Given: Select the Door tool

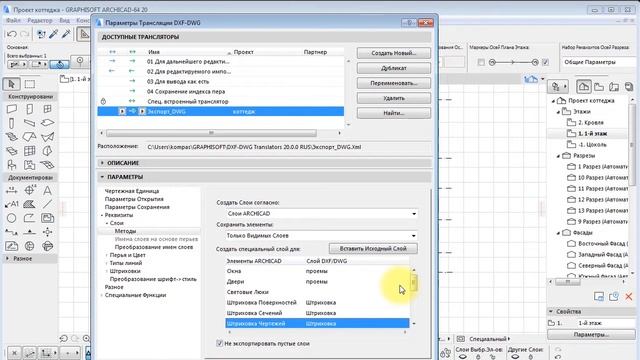Looking at the screenshot, I should click(x=29, y=109).
